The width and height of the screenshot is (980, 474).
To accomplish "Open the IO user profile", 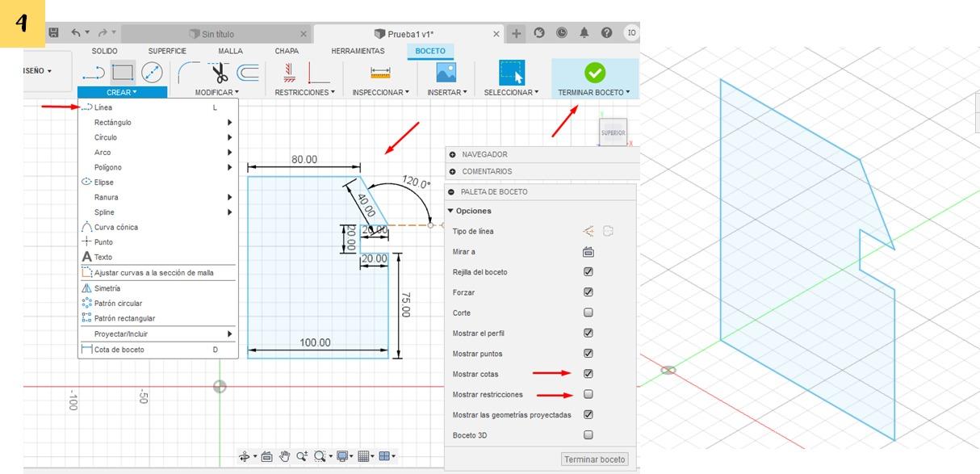I will click(x=631, y=33).
